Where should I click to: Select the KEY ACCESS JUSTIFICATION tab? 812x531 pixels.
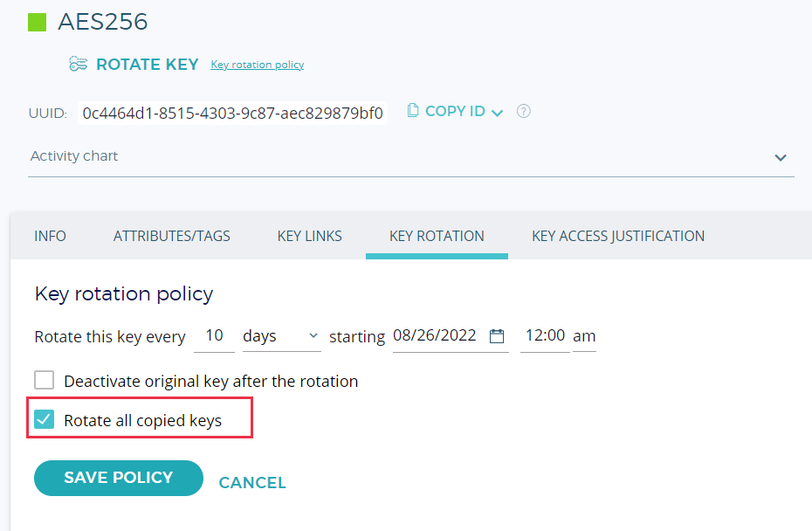[x=618, y=236]
